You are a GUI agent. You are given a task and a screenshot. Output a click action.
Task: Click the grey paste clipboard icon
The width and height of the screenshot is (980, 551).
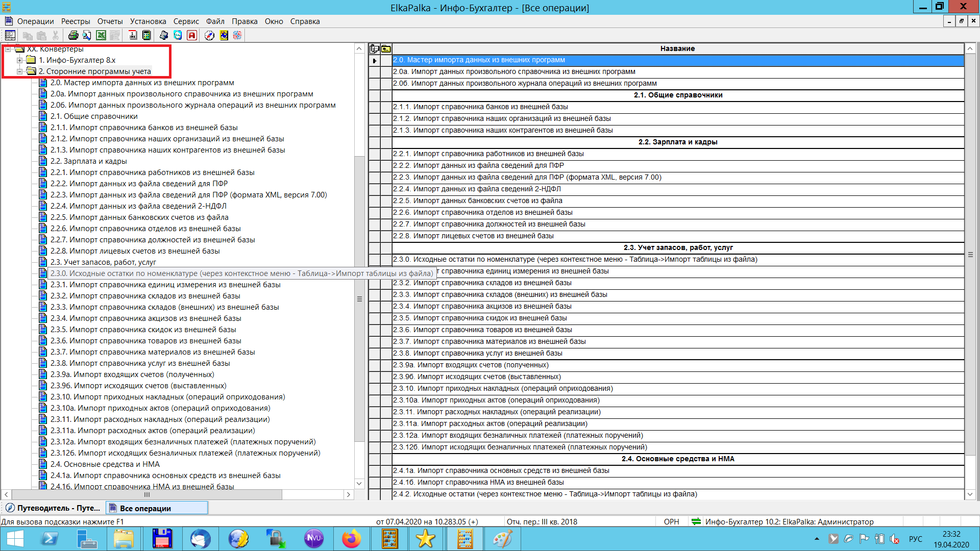click(x=42, y=35)
